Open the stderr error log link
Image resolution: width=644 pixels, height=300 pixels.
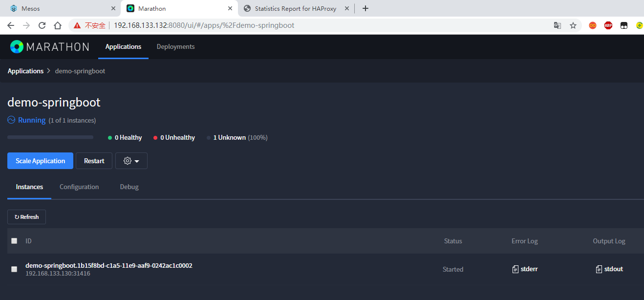pyautogui.click(x=525, y=269)
